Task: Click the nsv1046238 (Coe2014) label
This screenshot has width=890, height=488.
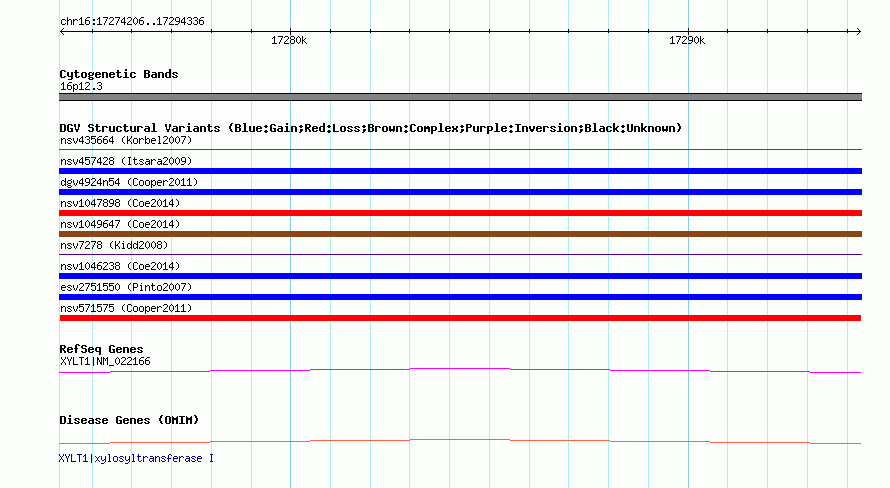Action: (x=120, y=266)
